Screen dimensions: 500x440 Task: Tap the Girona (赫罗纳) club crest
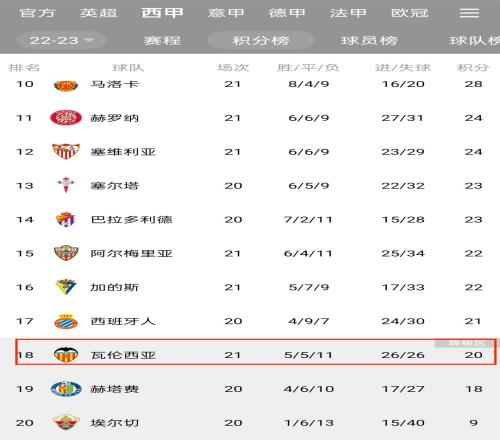(x=66, y=118)
